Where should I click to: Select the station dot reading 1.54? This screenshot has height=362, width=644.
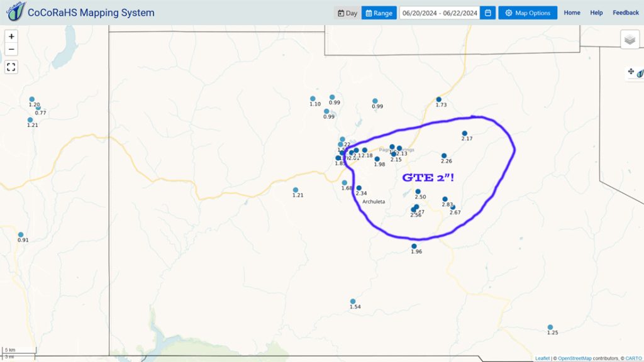353,302
